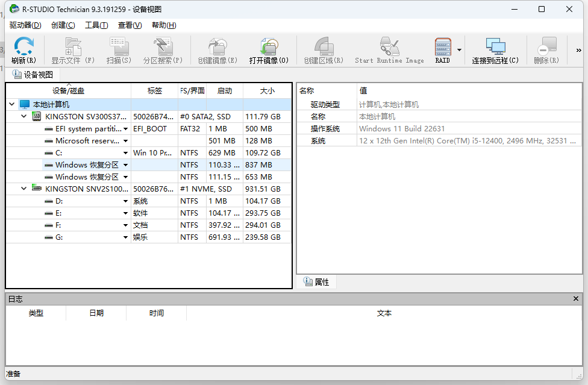
Task: Open the dropdown arrow on D: row
Action: click(126, 201)
